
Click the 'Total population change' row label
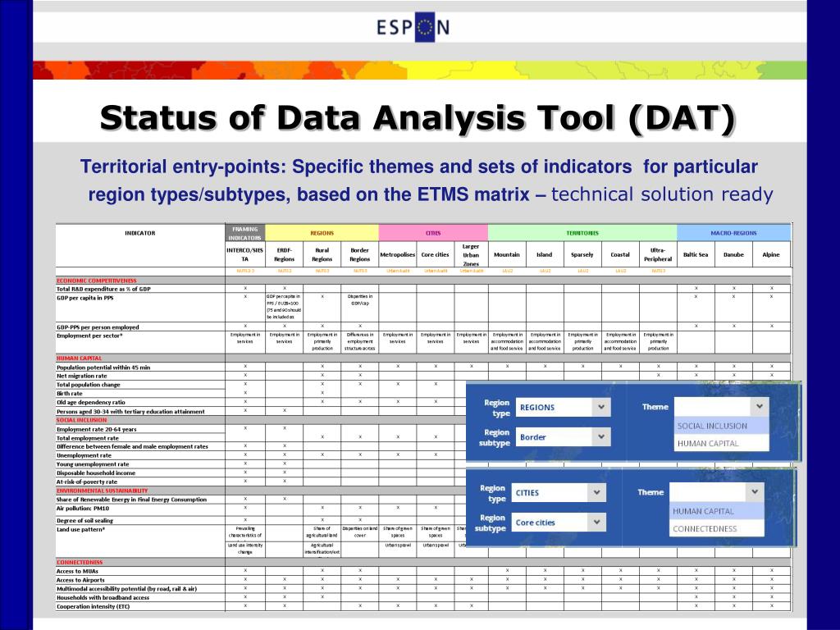coord(89,385)
